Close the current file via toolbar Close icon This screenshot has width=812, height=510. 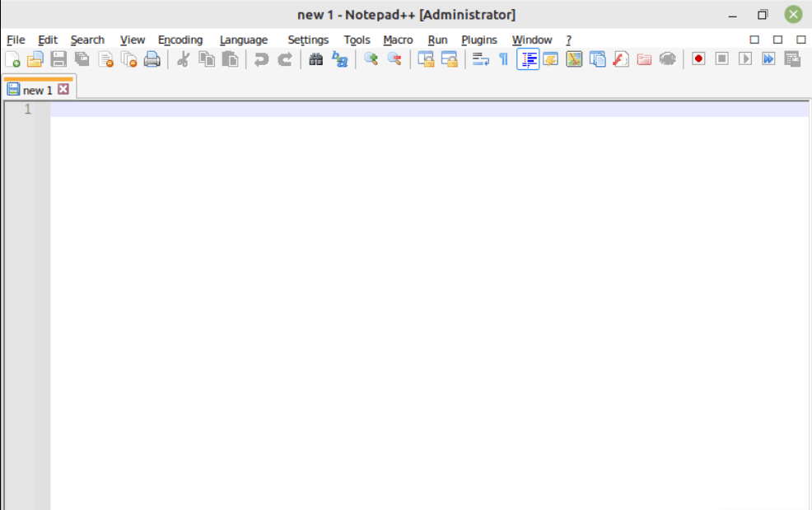(105, 59)
